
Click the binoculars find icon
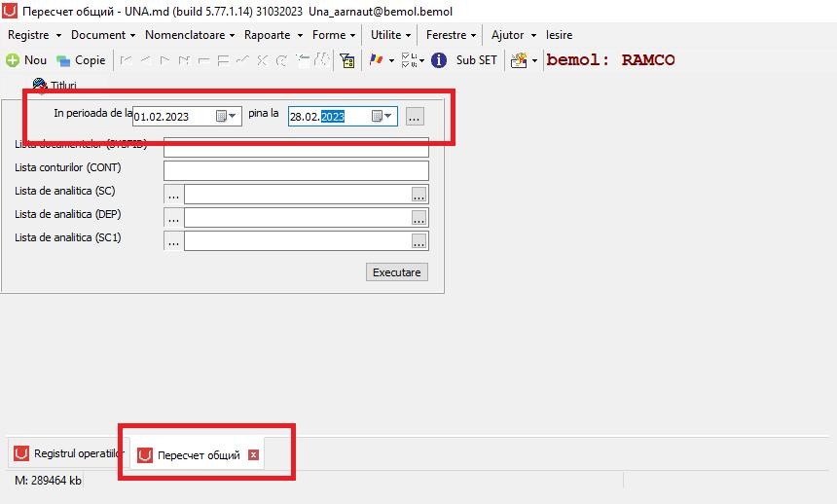pos(321,59)
